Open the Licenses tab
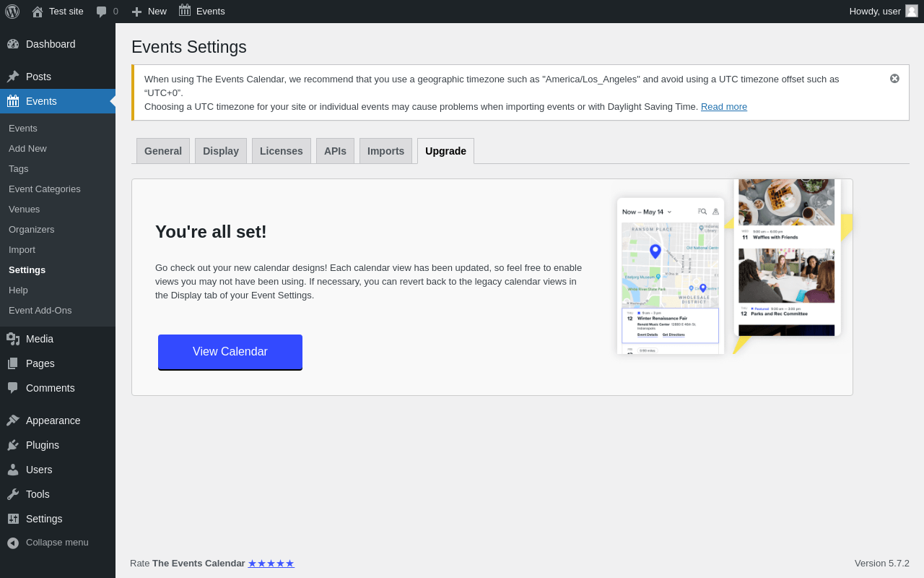Image resolution: width=924 pixels, height=578 pixels. pos(282,151)
